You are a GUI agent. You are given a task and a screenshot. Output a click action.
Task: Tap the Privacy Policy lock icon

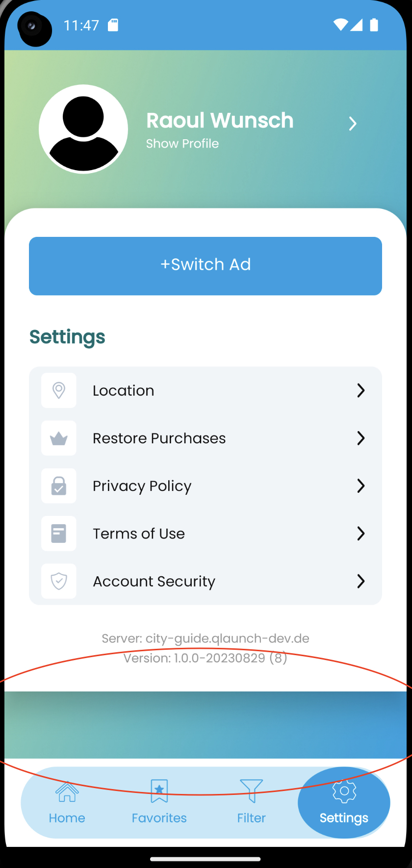59,486
